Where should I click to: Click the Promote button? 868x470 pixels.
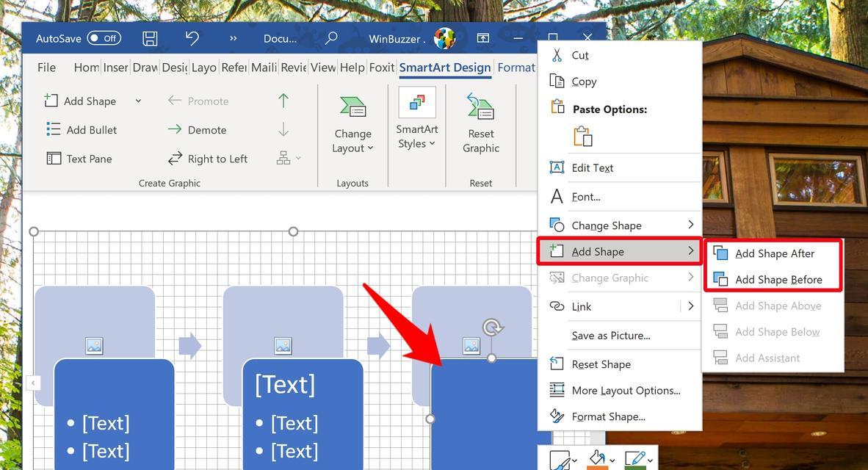pyautogui.click(x=198, y=101)
